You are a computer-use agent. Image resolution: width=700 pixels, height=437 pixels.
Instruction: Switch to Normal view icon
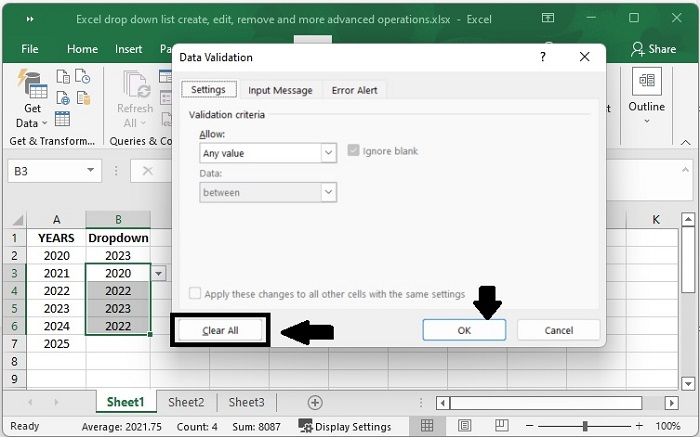click(x=427, y=426)
